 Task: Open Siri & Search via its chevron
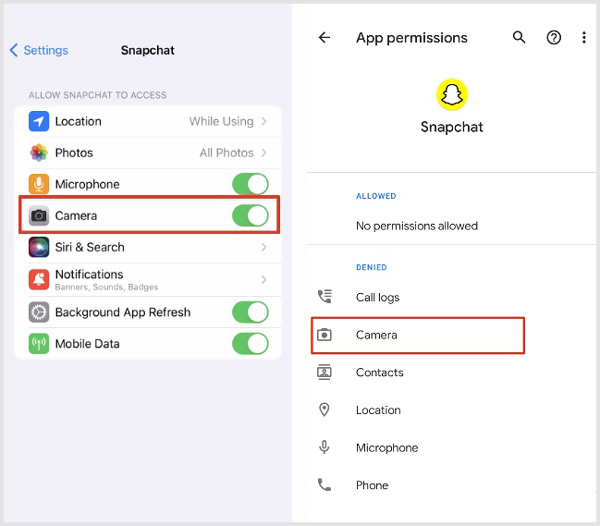tap(264, 247)
